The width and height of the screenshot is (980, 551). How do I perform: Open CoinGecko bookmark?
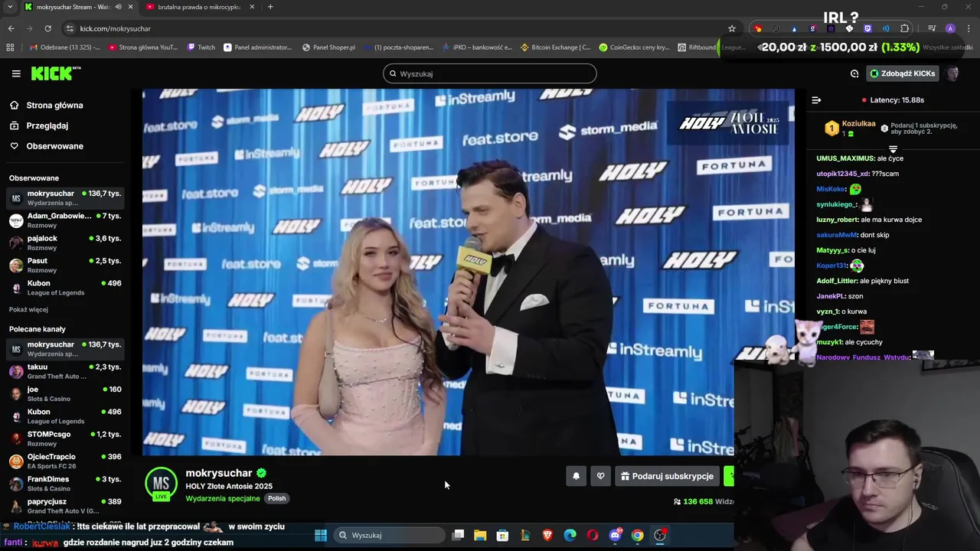pyautogui.click(x=634, y=47)
